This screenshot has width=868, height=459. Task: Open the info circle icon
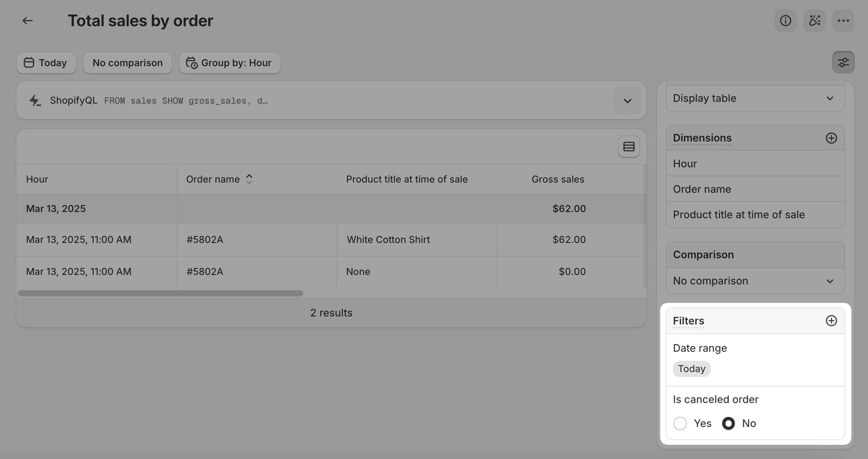(x=785, y=21)
